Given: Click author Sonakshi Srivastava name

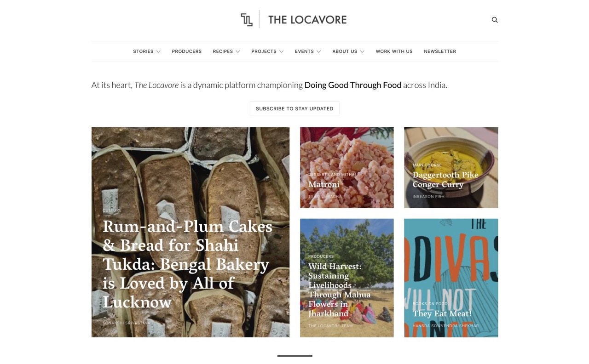Looking at the screenshot, I should pyautogui.click(x=126, y=323).
